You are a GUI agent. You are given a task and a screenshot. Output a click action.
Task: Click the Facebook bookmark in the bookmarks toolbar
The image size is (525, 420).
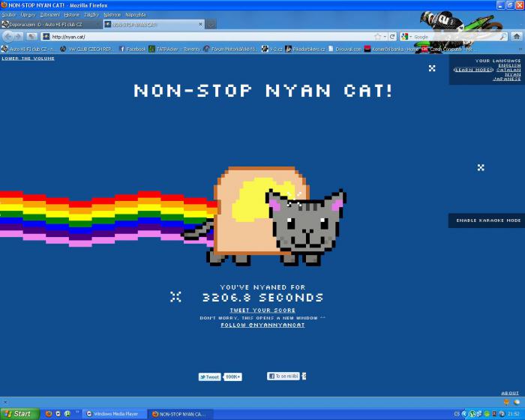coord(132,49)
